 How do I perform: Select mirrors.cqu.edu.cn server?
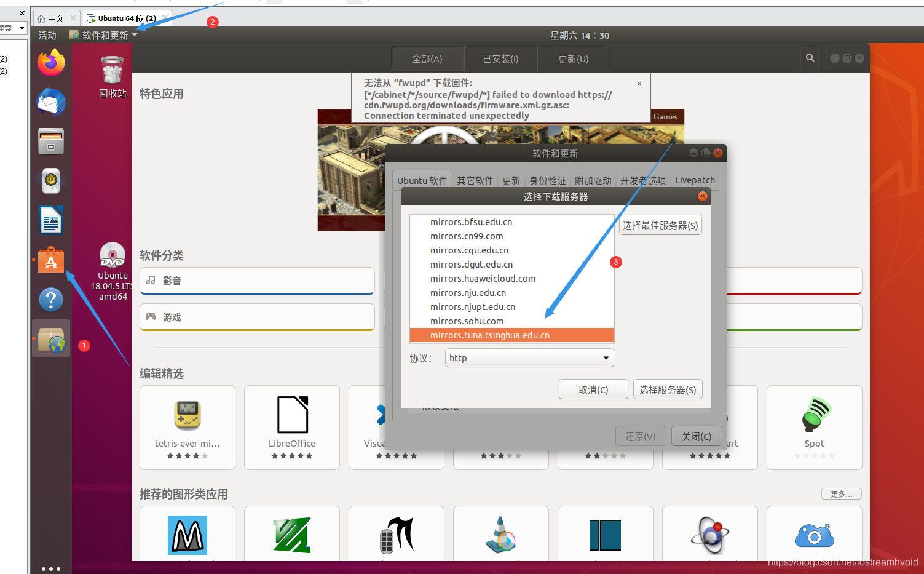point(512,250)
